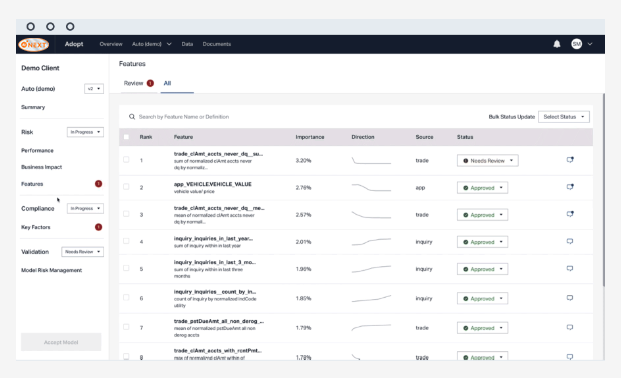The image size is (621, 378).
Task: Open comment icon for rank 8 row
Action: coord(570,357)
